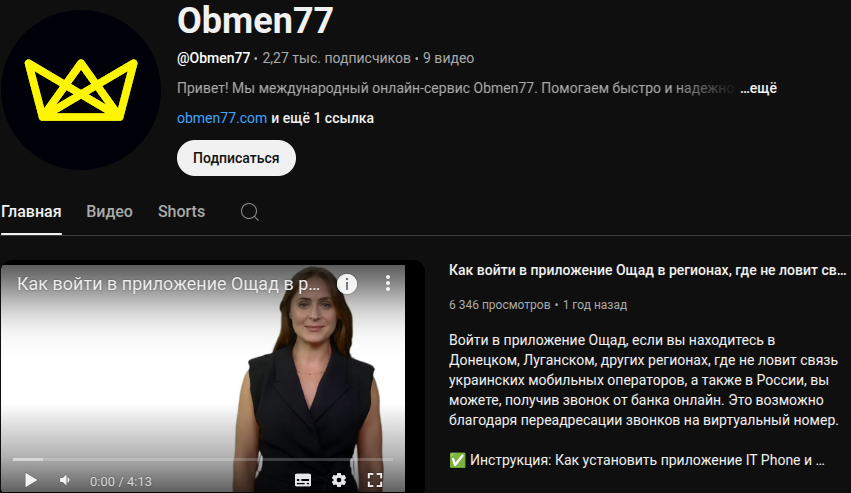This screenshot has height=493, width=851.
Task: Select the Главная tab
Action: click(x=31, y=212)
